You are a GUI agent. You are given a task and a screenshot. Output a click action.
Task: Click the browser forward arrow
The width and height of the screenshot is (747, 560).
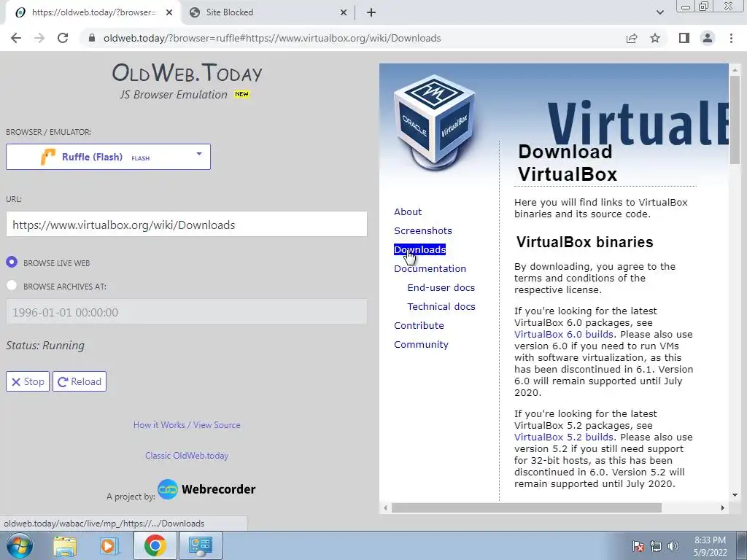(39, 38)
